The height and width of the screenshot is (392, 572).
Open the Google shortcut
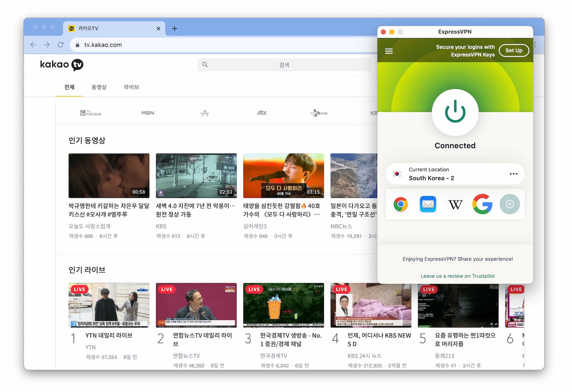click(482, 204)
